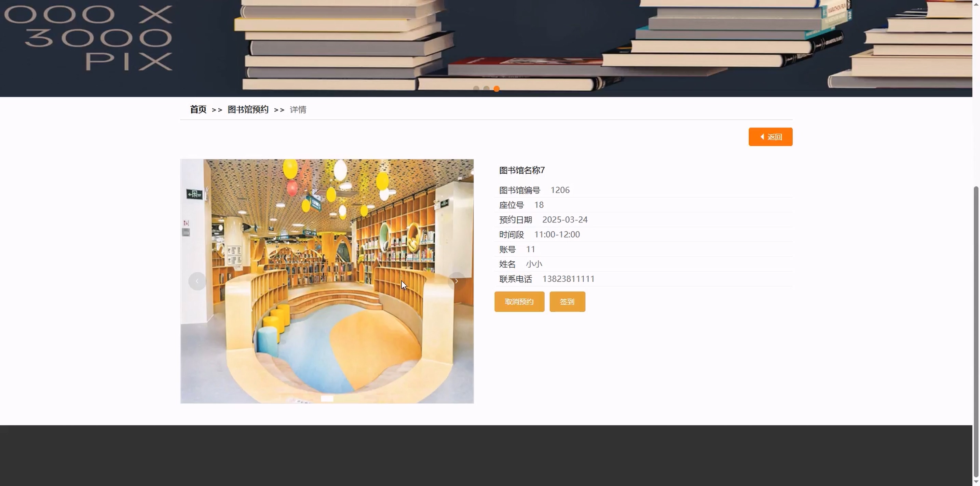Screen dimensions: 980x486
Task: Select the first banner carousel dot
Action: [x=476, y=89]
